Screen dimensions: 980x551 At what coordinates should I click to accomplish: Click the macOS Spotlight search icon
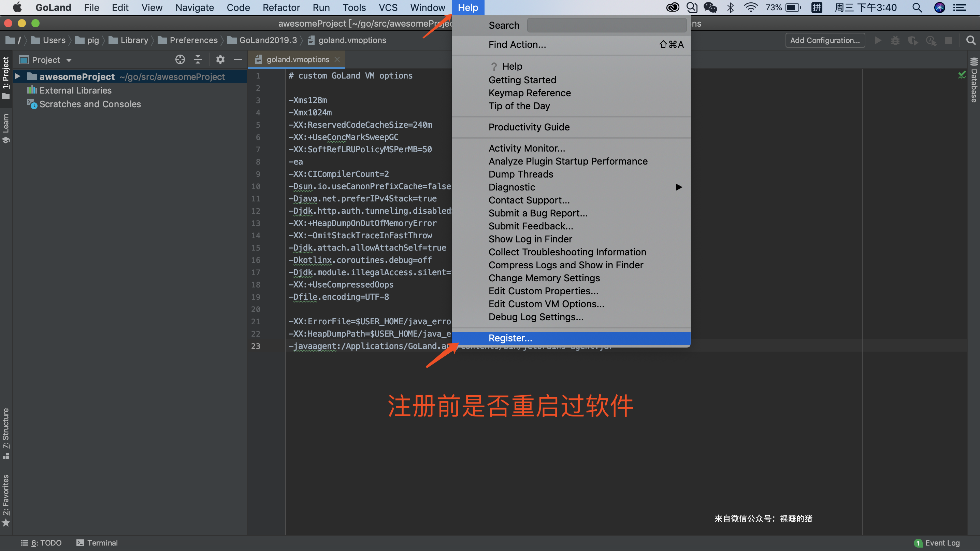tap(917, 8)
